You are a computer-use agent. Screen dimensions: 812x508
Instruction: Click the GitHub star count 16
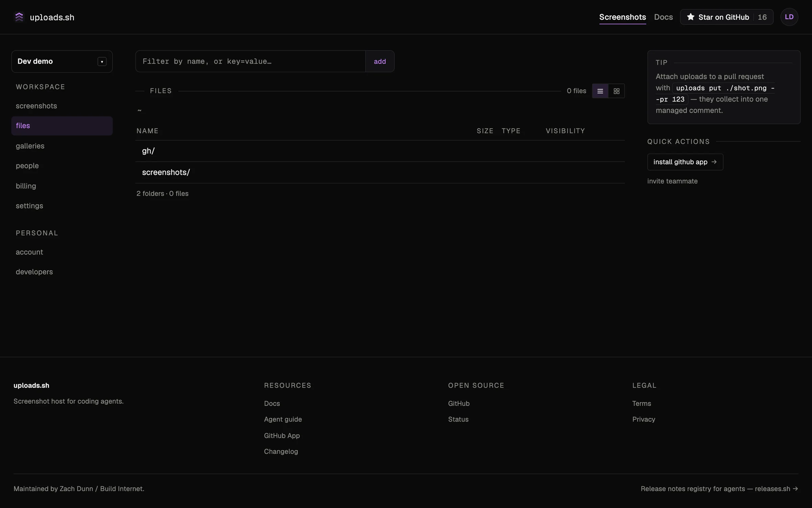762,17
